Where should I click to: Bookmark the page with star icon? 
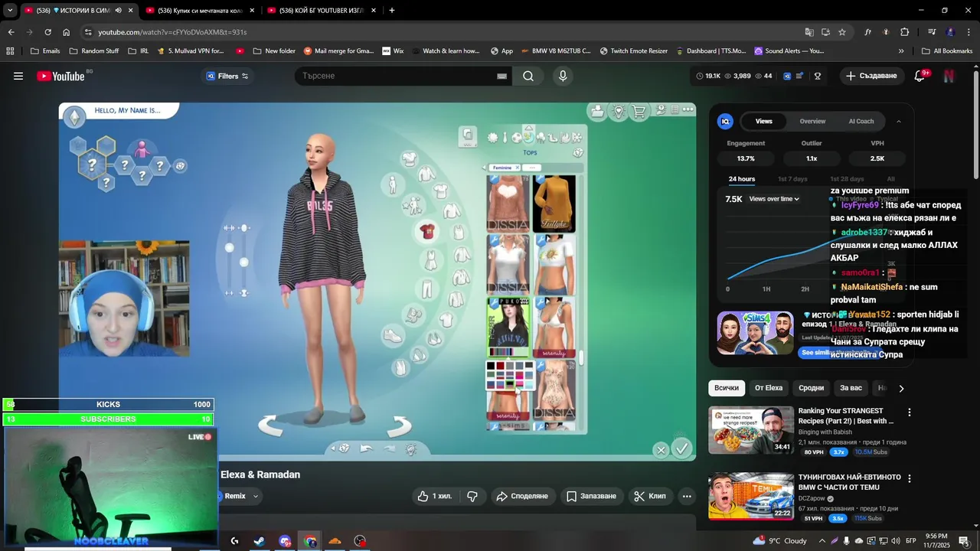click(842, 32)
